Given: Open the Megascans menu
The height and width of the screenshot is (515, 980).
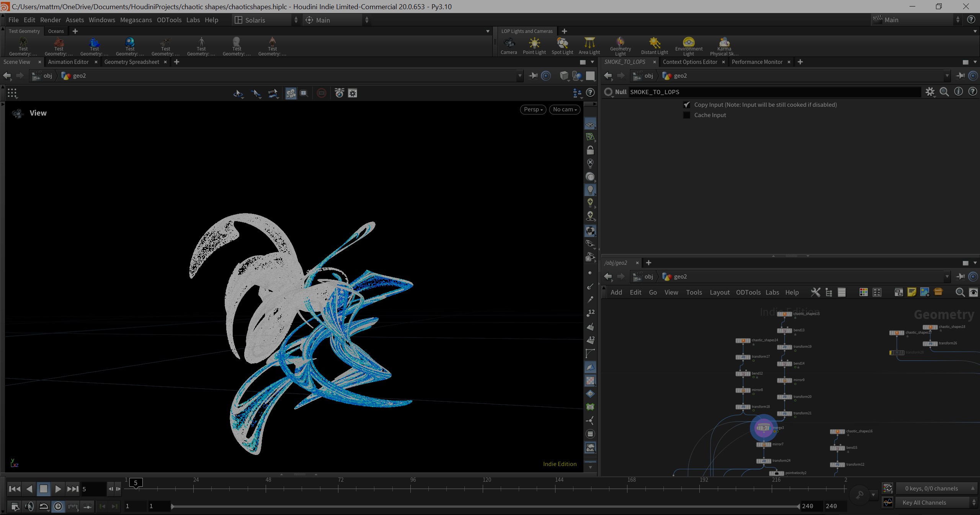Looking at the screenshot, I should (x=136, y=20).
